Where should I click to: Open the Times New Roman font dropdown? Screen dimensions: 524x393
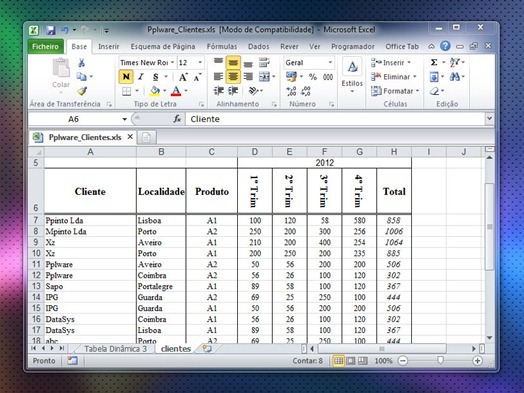[x=172, y=62]
